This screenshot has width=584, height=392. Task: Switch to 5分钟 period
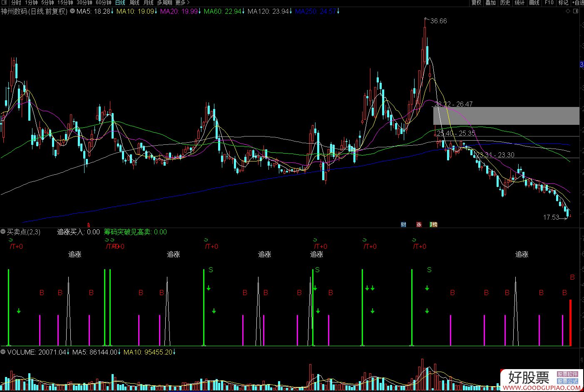pyautogui.click(x=47, y=3)
